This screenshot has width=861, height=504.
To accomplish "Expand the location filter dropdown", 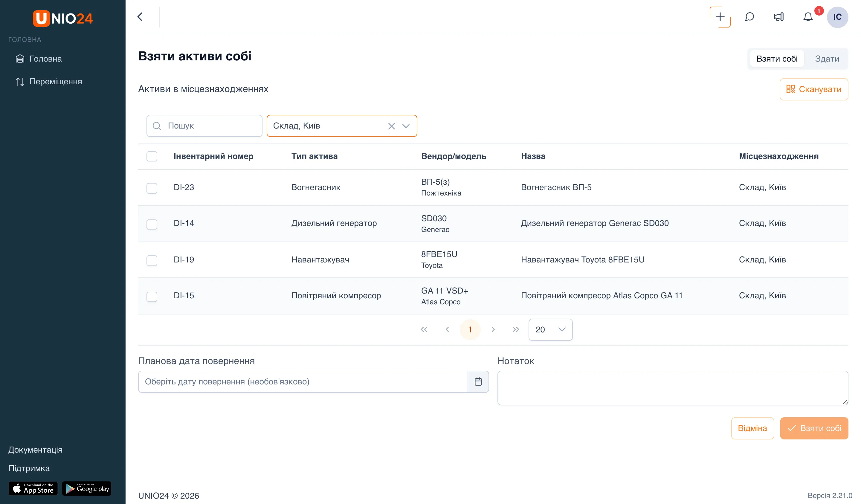I will (406, 126).
